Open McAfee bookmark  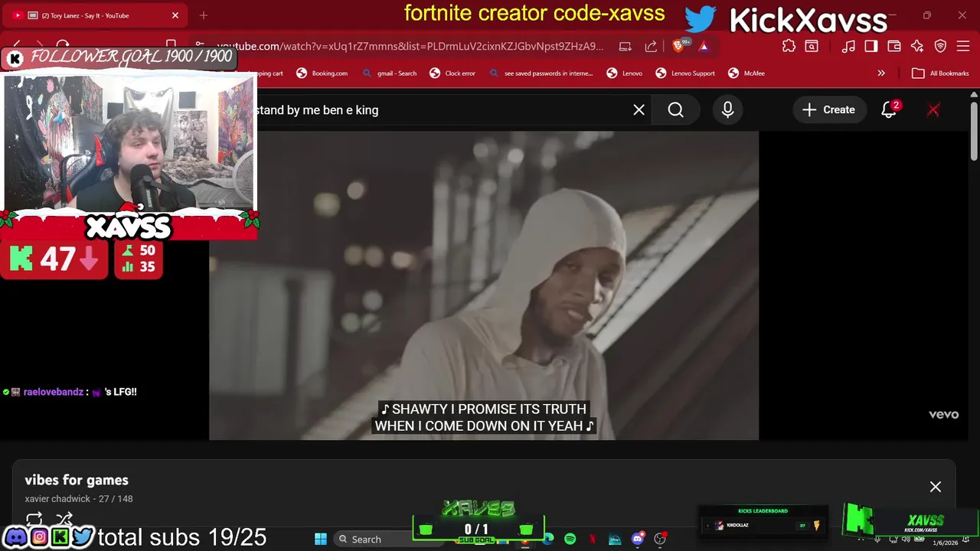click(x=746, y=73)
